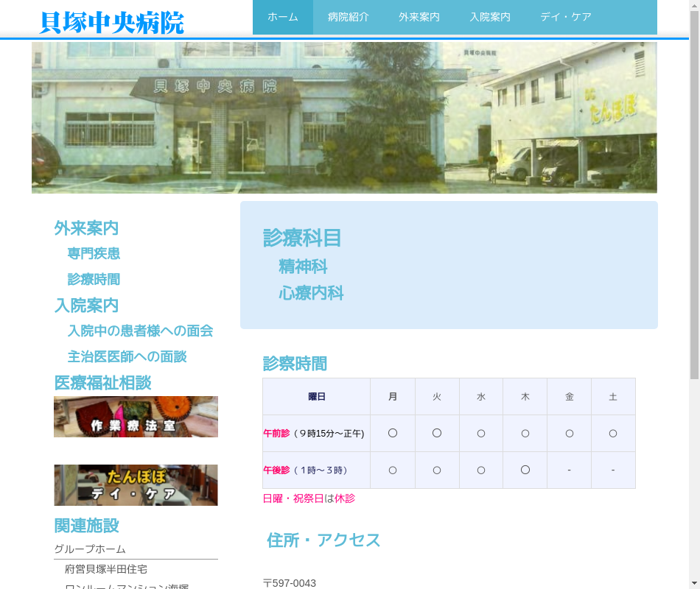Go to 入院案内 in the top navigation

[490, 17]
